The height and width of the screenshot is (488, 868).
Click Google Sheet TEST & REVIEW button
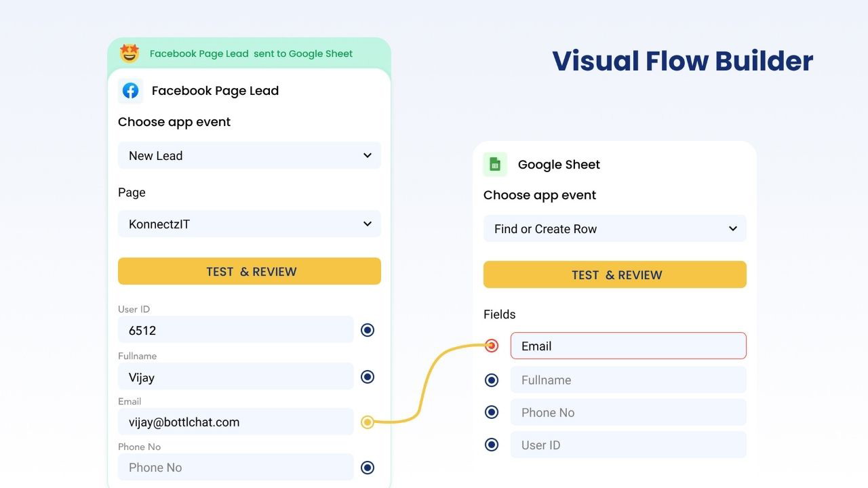[615, 274]
